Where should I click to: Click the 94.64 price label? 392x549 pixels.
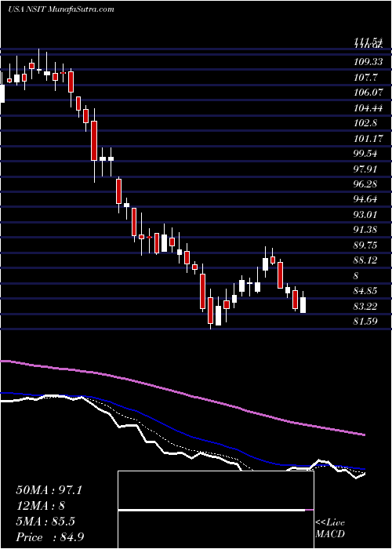366,199
